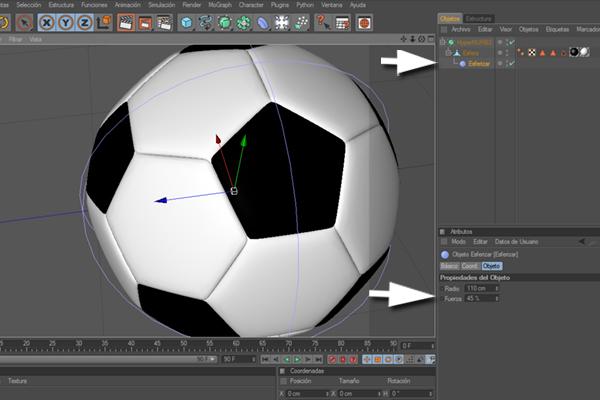The width and height of the screenshot is (600, 400).
Task: Open the particle emitter icon
Action: click(301, 23)
